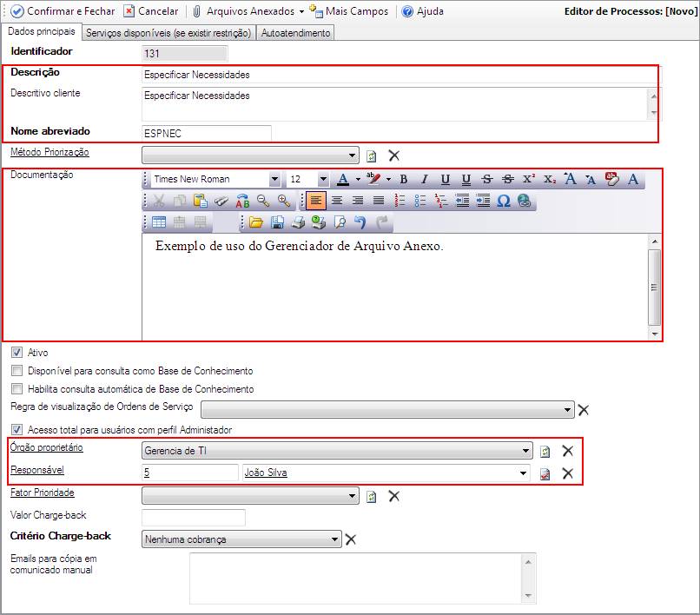This screenshot has width=700, height=615.
Task: Toggle single underline formatting
Action: click(x=445, y=179)
